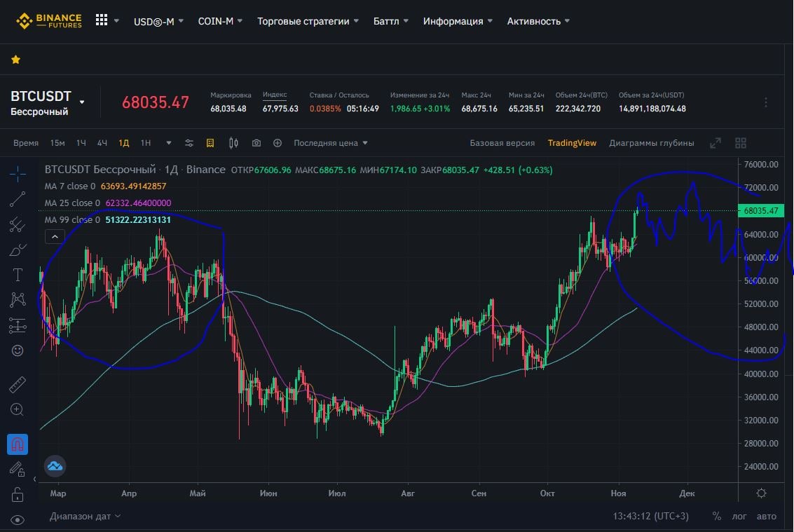Switch to Диаграммы глубины tab
794x532 pixels.
(x=651, y=143)
